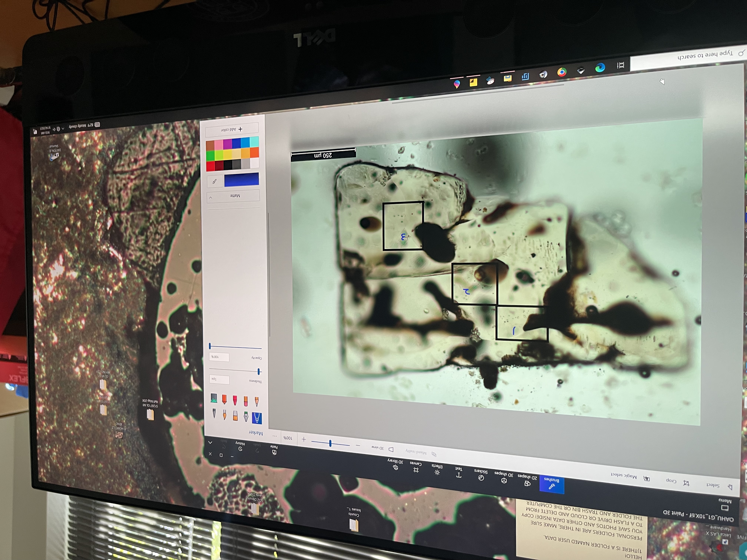This screenshot has height=560, width=747.
Task: Choose the brown color swatch
Action: tap(210, 146)
